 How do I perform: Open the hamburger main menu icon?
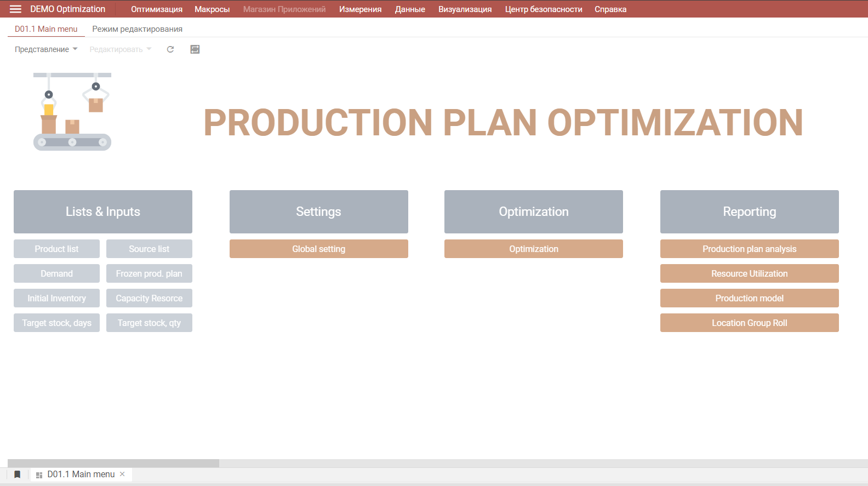point(15,9)
